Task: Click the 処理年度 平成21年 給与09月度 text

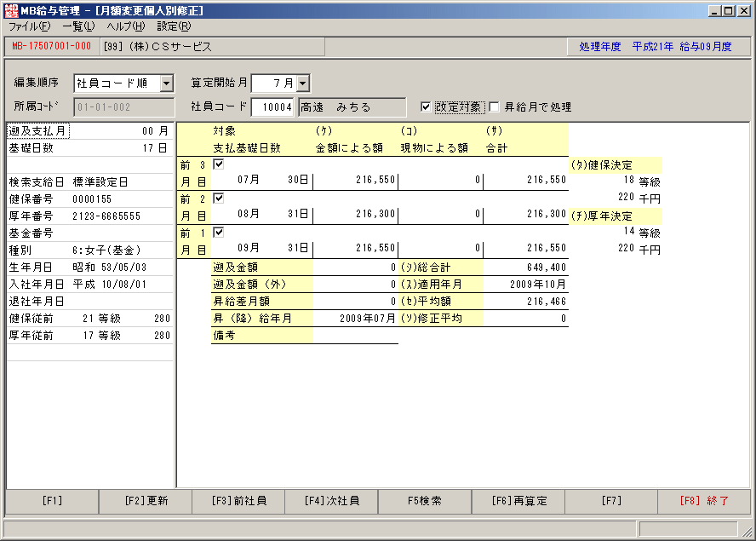Action: click(x=656, y=46)
